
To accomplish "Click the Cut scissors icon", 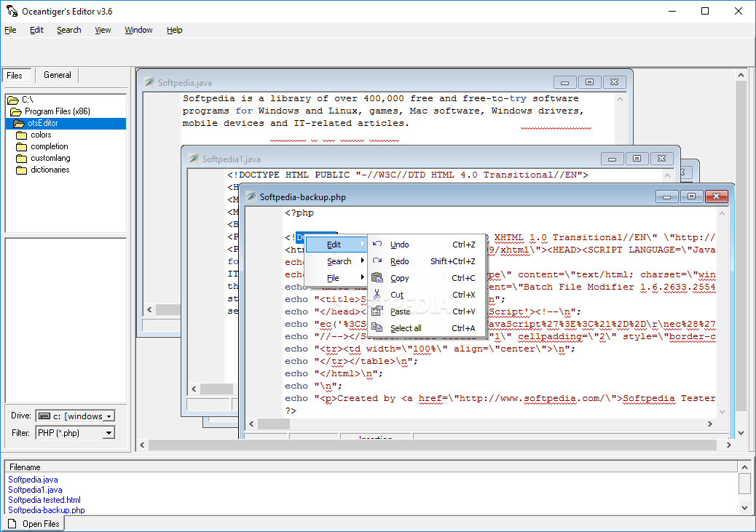I will tap(377, 294).
